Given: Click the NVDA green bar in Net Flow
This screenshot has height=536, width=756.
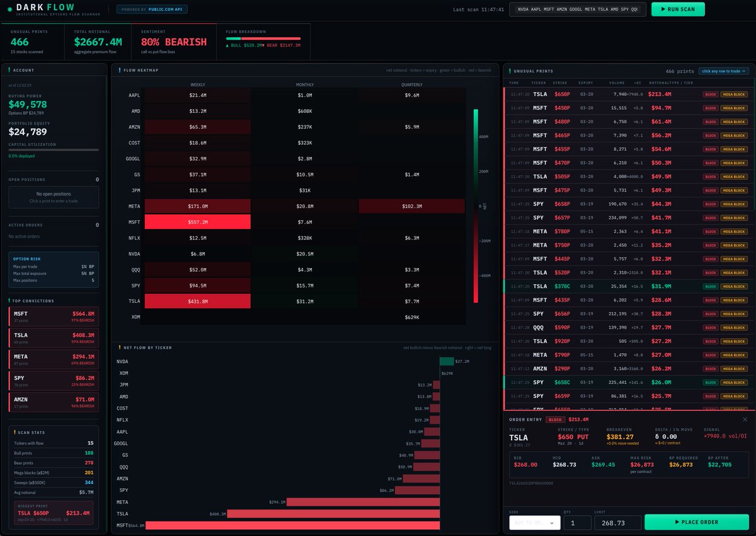Looking at the screenshot, I should pos(447,361).
